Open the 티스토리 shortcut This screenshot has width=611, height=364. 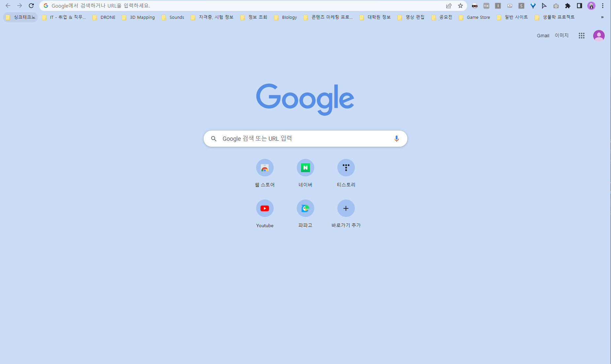coord(346,173)
